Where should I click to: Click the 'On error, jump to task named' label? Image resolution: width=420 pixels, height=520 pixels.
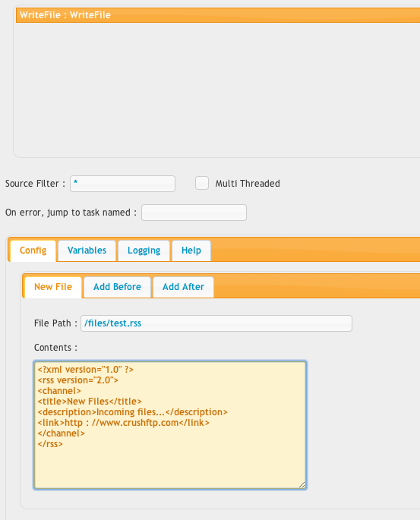(x=71, y=213)
